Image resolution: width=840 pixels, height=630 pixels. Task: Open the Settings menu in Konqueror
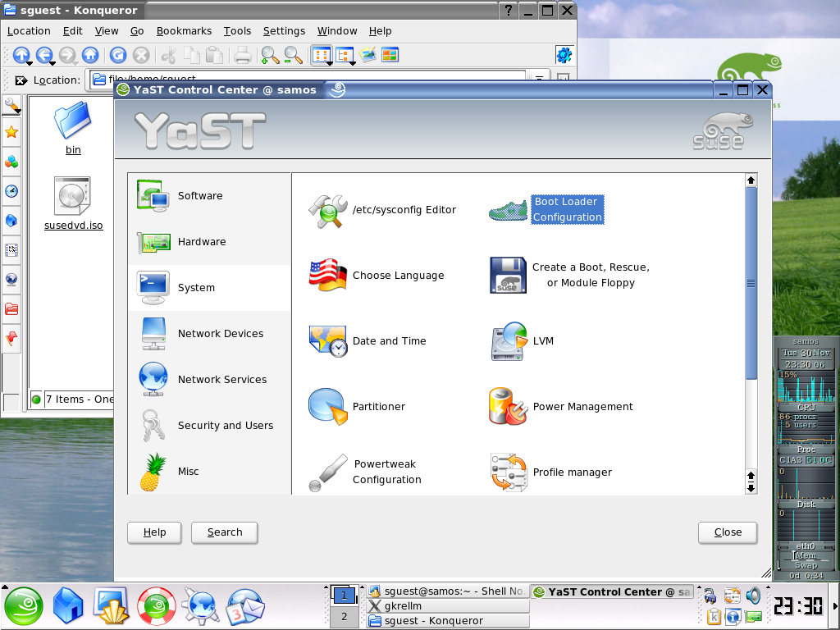click(x=284, y=31)
